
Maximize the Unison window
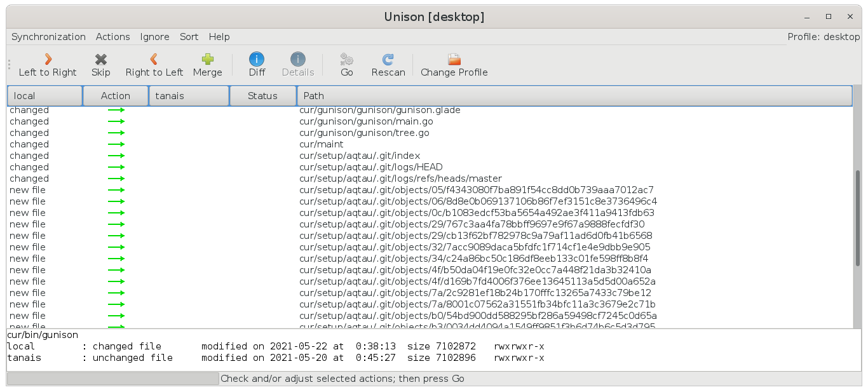pos(829,17)
